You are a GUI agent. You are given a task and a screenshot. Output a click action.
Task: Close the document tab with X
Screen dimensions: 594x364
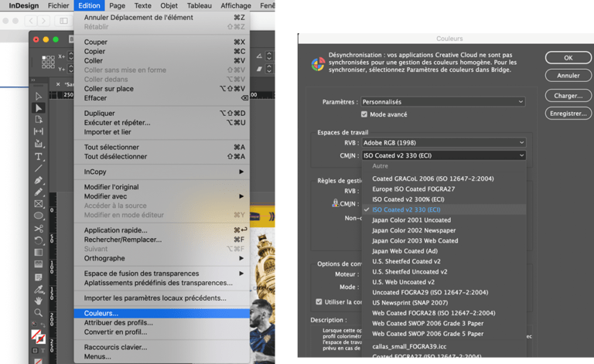click(x=58, y=84)
